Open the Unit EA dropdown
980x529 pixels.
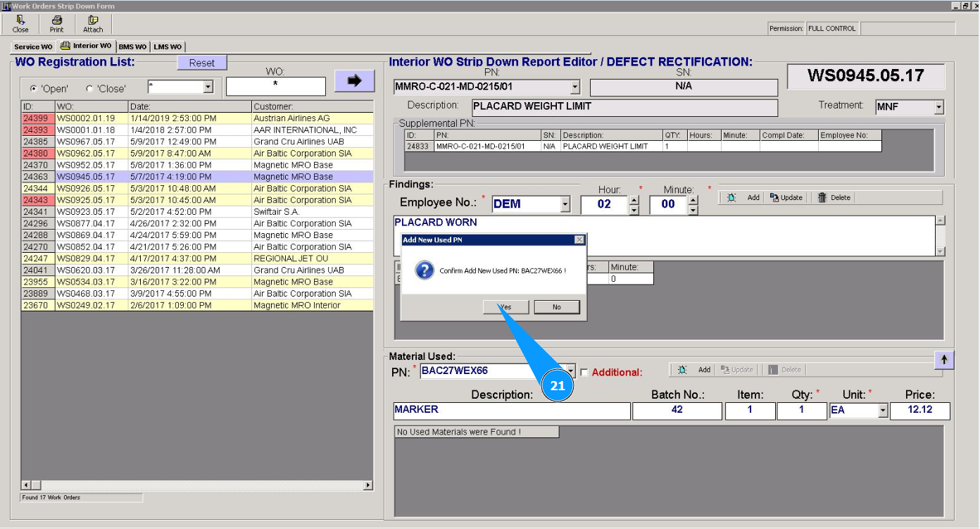click(x=883, y=411)
